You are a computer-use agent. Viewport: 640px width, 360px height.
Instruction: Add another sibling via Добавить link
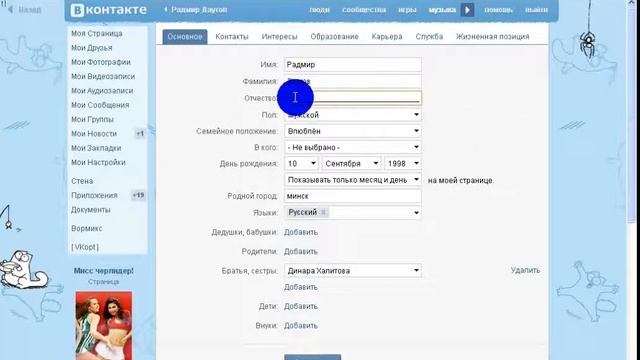(301, 287)
